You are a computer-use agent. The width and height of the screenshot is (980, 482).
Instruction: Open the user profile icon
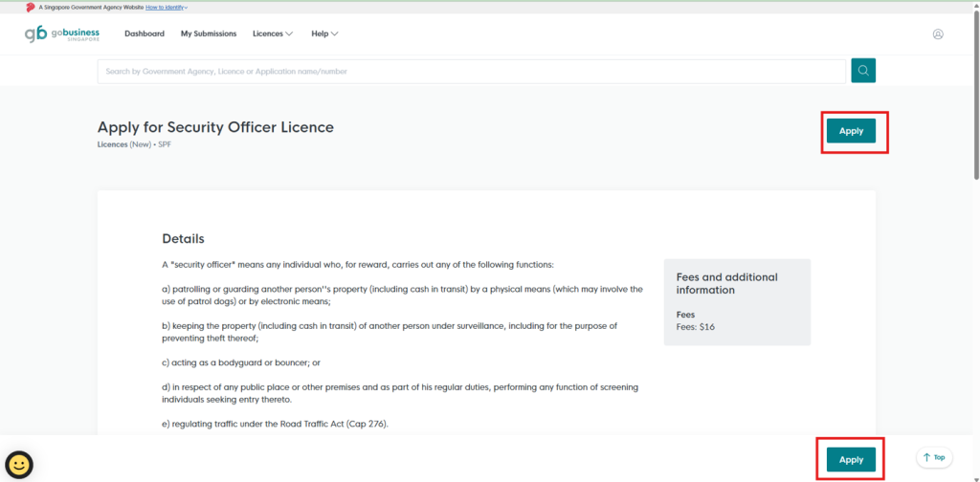(938, 34)
